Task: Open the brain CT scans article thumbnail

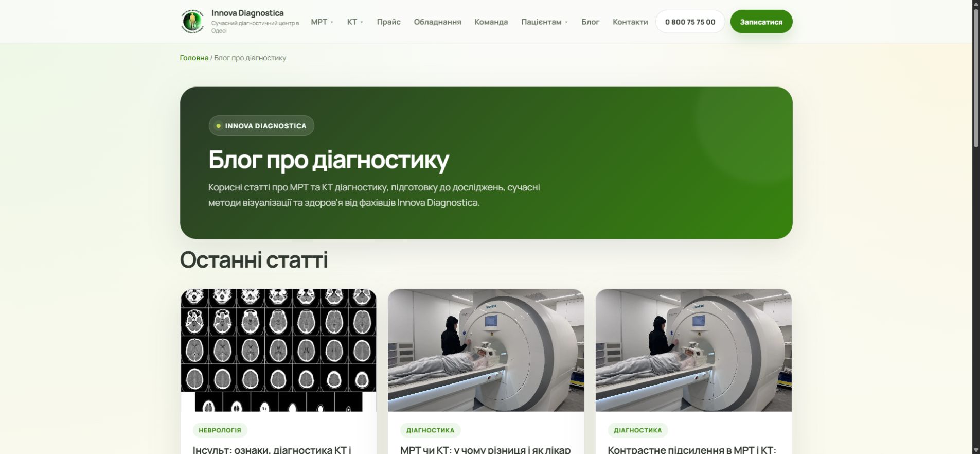Action: pos(278,350)
